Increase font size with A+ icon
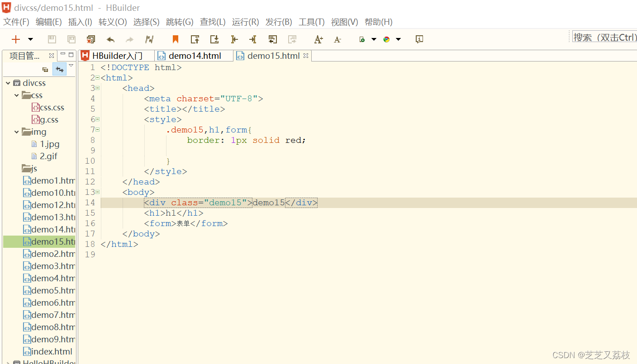Image resolution: width=637 pixels, height=364 pixels. click(x=318, y=39)
